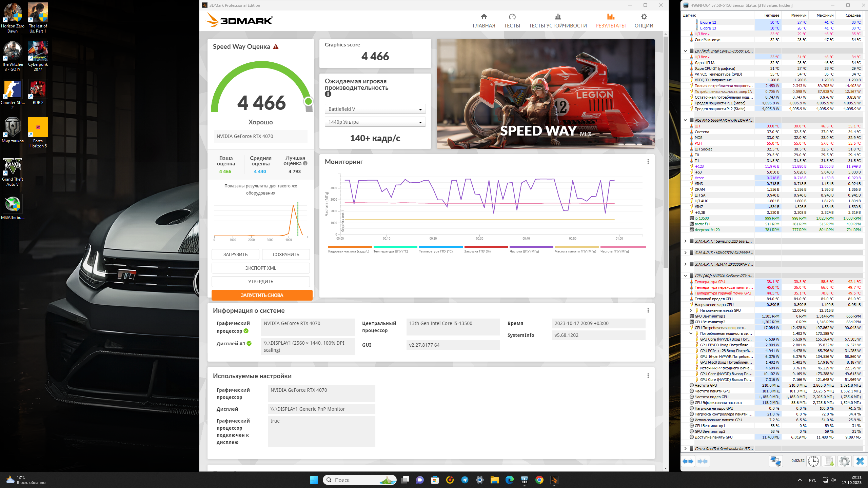The image size is (868, 488).
Task: Click the Export XML button
Action: point(260,268)
